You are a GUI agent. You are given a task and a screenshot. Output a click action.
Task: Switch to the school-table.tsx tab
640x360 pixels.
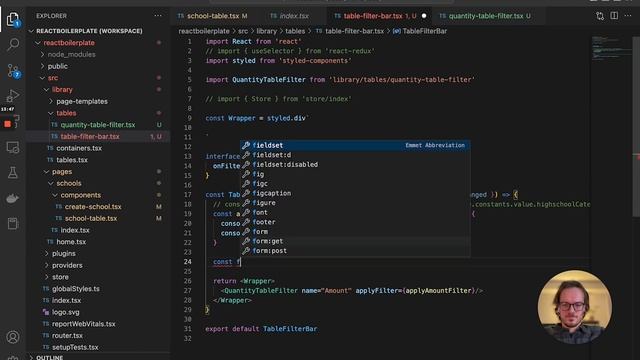click(213, 16)
